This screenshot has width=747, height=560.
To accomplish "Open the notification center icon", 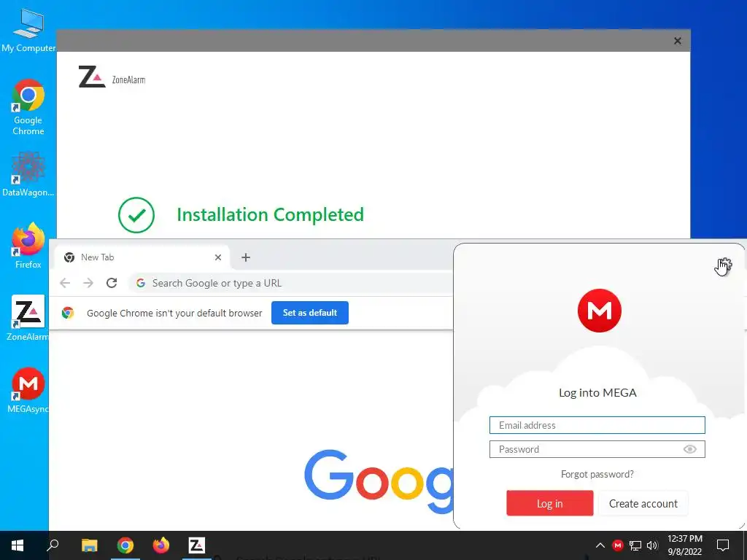I will [x=723, y=545].
